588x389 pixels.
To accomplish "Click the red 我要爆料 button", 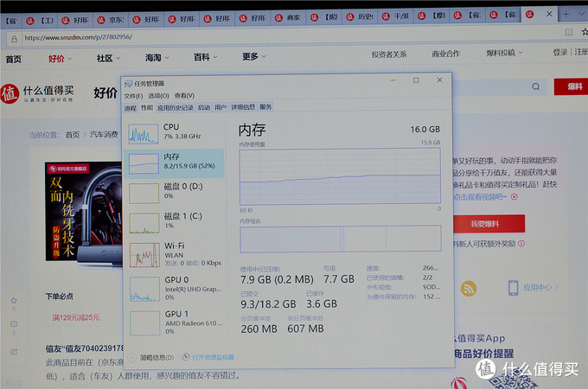I will pos(488,224).
